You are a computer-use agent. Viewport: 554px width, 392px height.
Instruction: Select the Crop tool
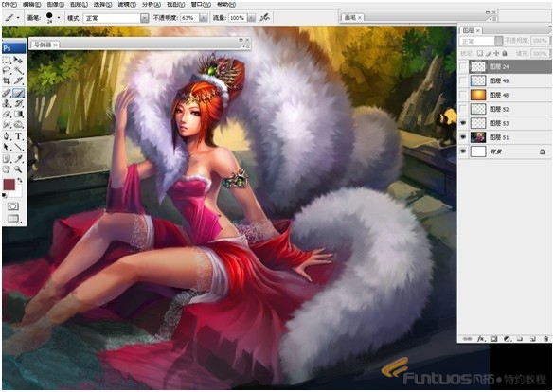(x=7, y=80)
